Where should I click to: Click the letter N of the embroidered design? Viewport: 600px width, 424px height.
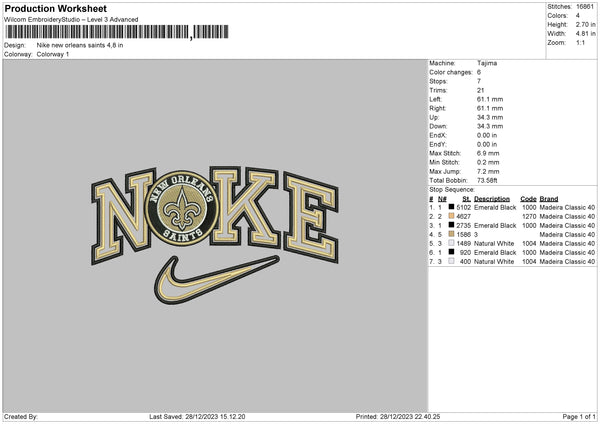pyautogui.click(x=123, y=216)
